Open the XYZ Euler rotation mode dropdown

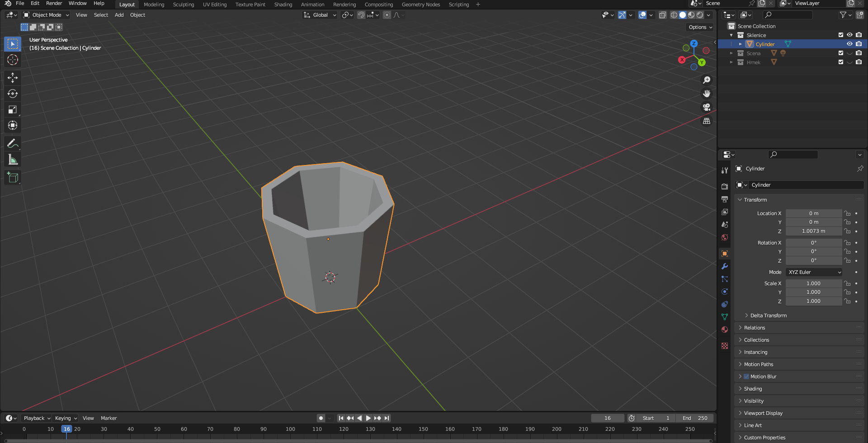click(x=814, y=272)
